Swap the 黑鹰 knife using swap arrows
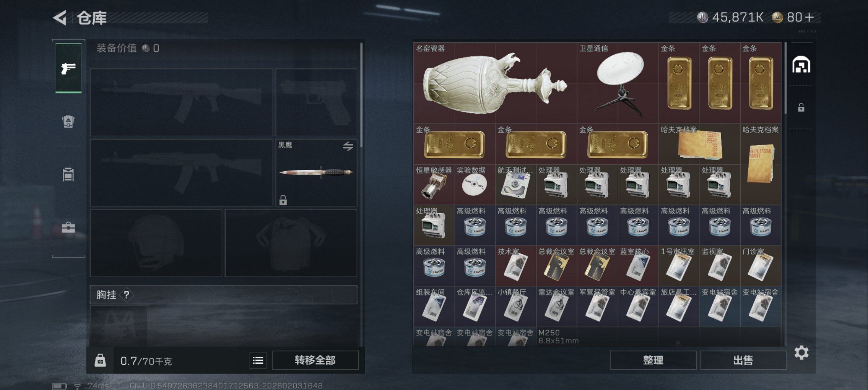Viewport: 868px width, 390px height. pos(348,146)
